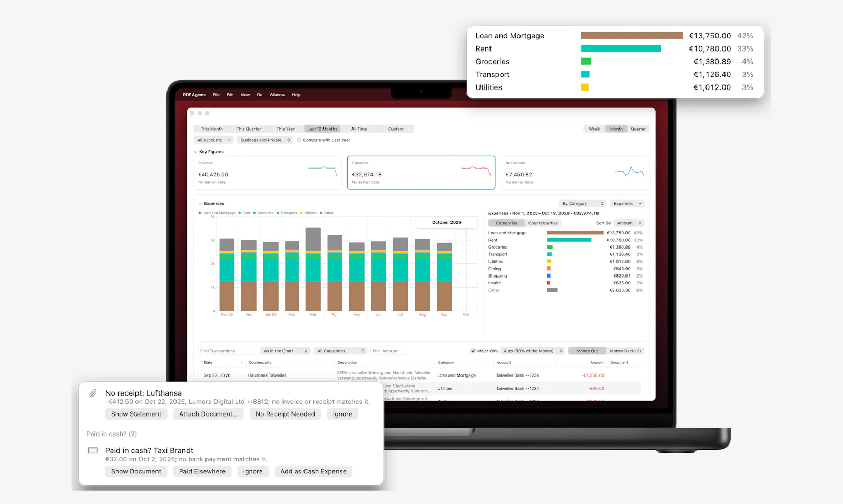
Task: Click the Min. Amount input field
Action: coord(388,351)
